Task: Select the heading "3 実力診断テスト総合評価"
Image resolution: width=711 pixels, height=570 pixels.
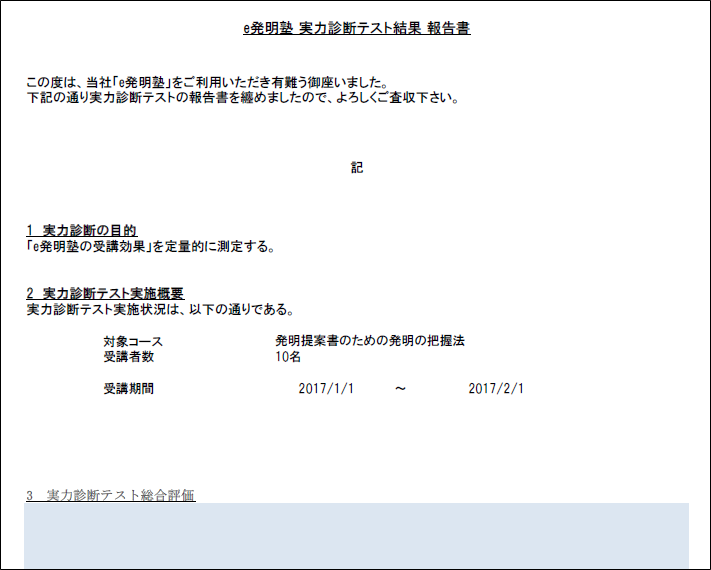Action: click(x=110, y=495)
